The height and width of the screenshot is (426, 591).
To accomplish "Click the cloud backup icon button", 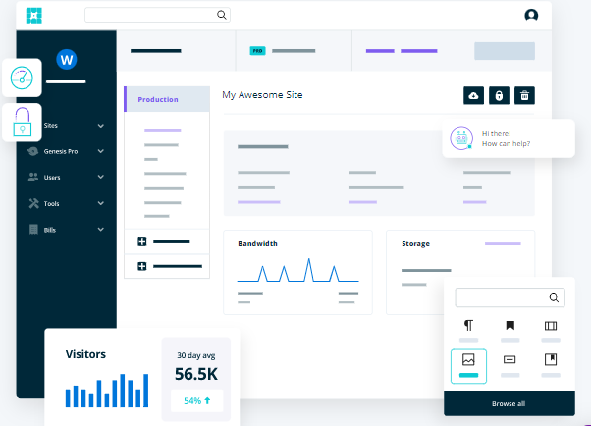I will tap(473, 95).
